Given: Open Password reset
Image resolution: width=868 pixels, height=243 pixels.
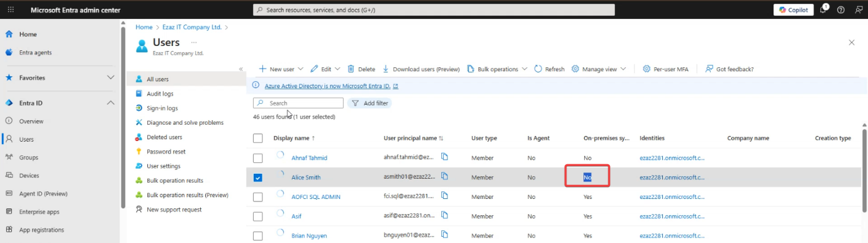Looking at the screenshot, I should pos(166,152).
